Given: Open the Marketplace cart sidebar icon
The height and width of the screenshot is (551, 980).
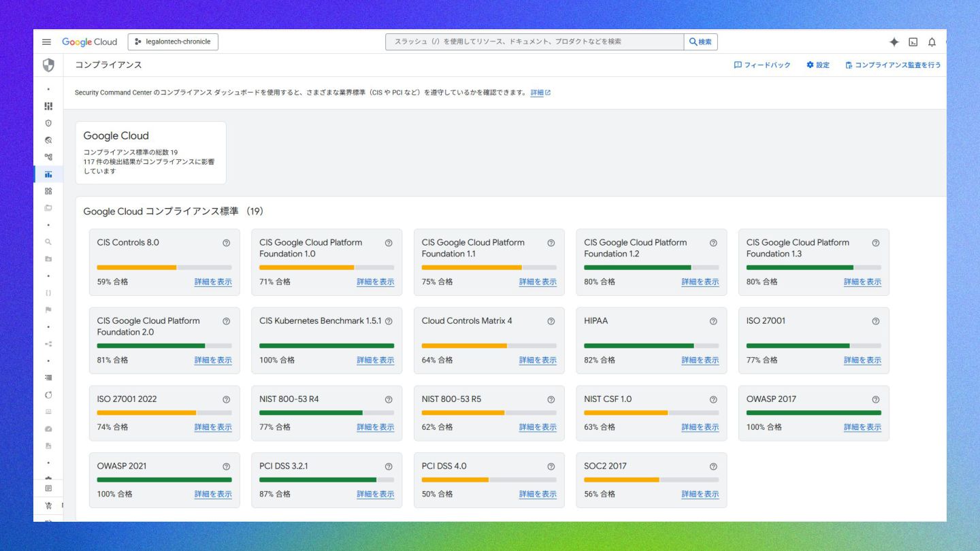Looking at the screenshot, I should 48,505.
